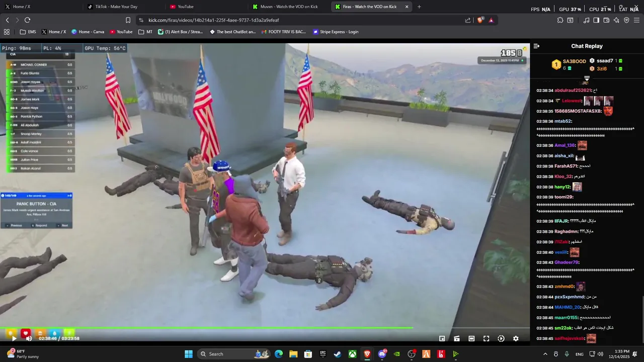Open Brave Playlist music icon
This screenshot has width=644, height=362.
pos(586,20)
